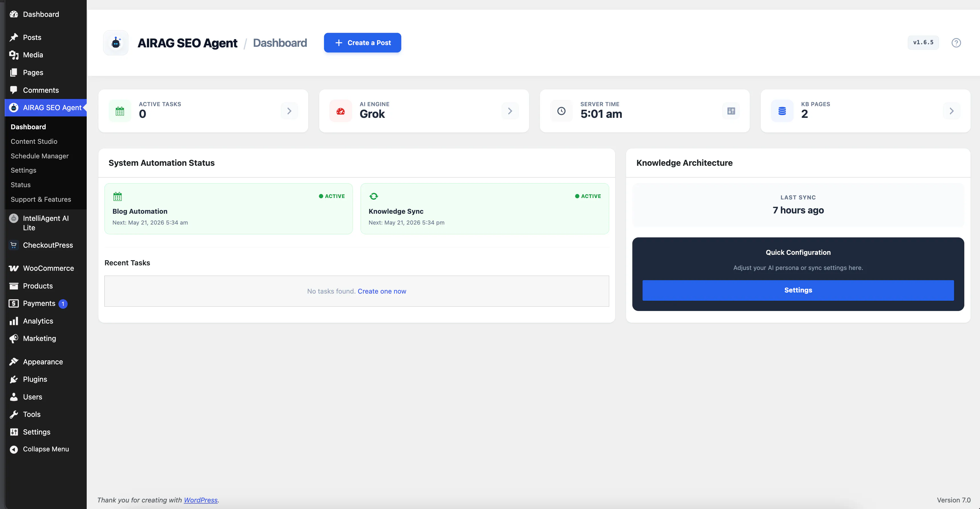980x509 pixels.
Task: Click the Users person icon
Action: [14, 397]
